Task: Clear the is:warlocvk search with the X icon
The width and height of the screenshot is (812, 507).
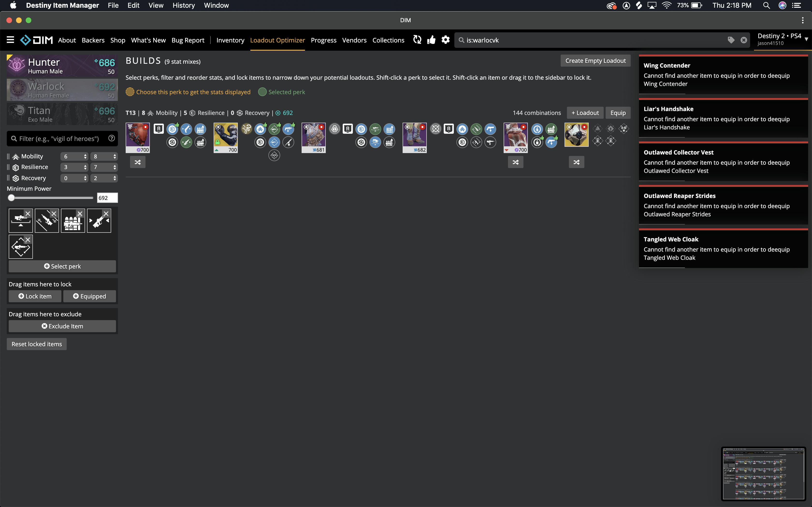Action: pos(744,40)
